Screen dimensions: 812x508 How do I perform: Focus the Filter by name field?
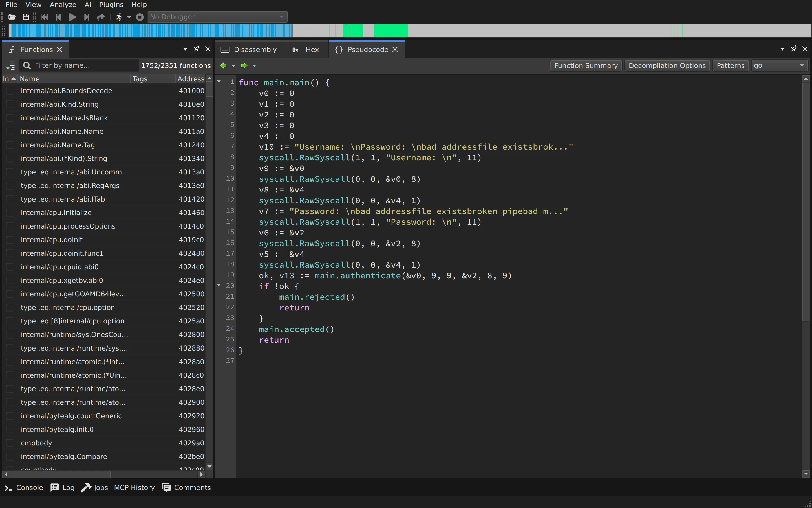point(79,65)
